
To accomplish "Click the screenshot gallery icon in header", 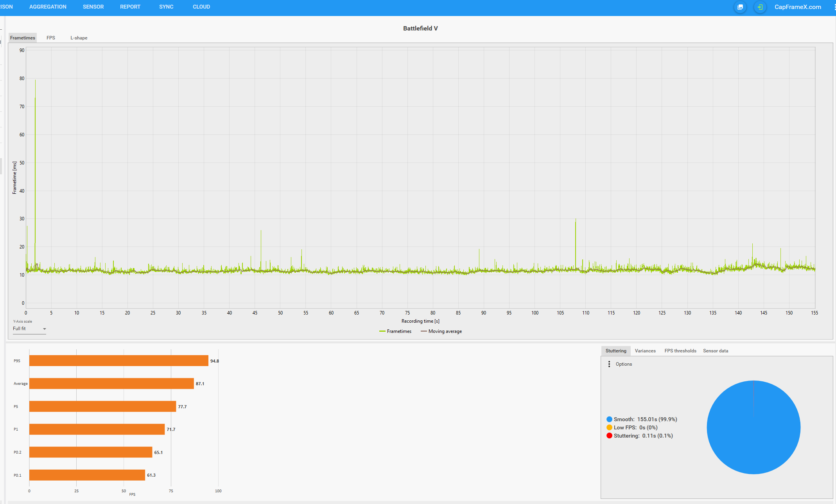I will [x=740, y=7].
